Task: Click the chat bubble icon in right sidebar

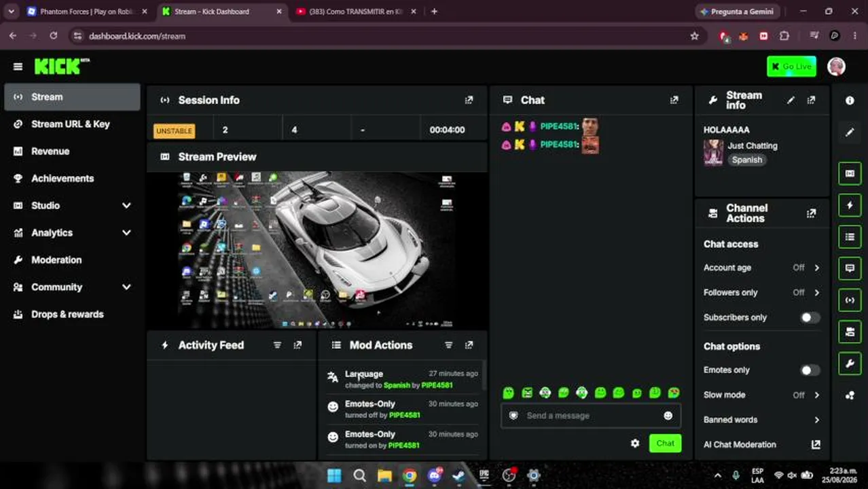Action: click(x=850, y=268)
